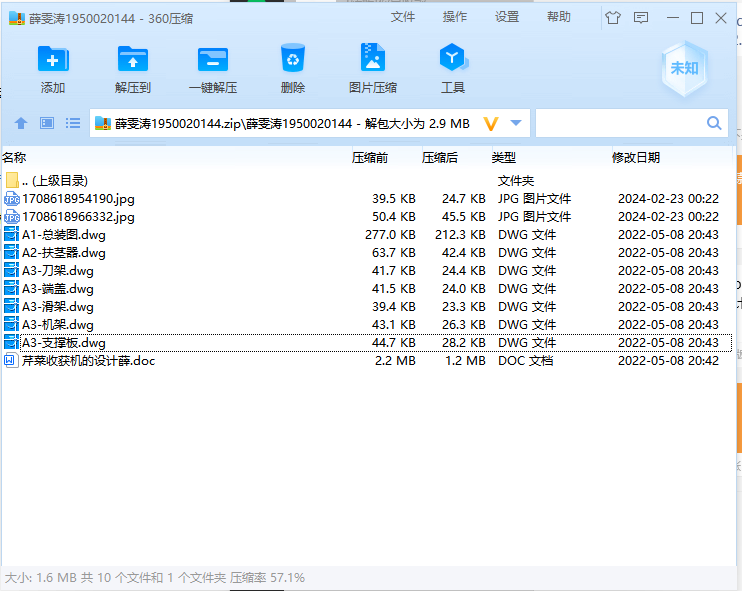This screenshot has width=742, height=591.
Task: Open the 文件 menu
Action: coord(403,18)
